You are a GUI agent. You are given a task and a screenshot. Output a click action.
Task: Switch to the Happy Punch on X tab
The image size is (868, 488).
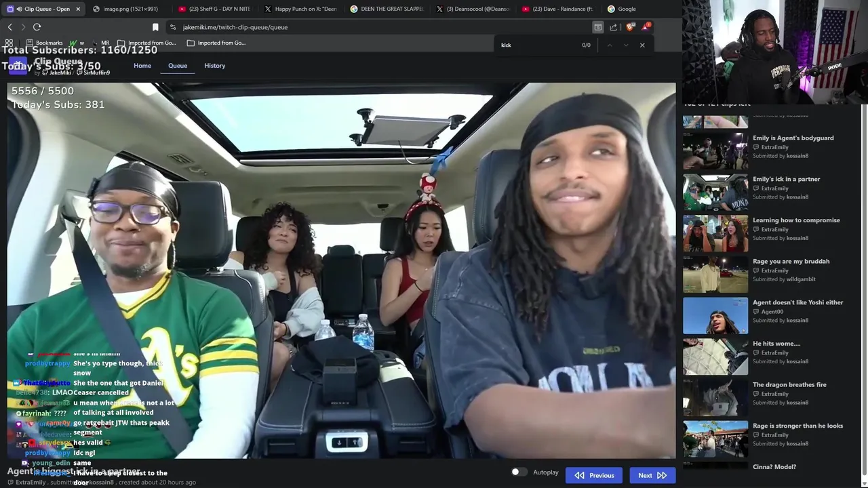(x=302, y=9)
